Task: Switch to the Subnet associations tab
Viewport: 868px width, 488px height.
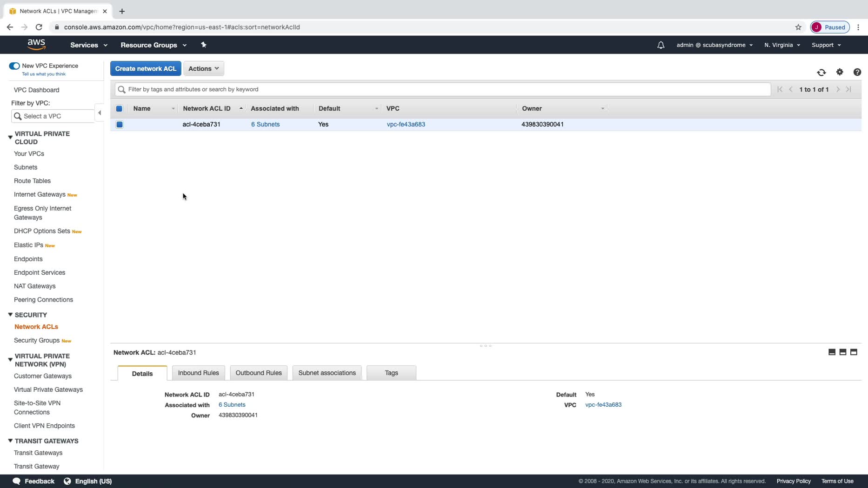Action: tap(327, 373)
